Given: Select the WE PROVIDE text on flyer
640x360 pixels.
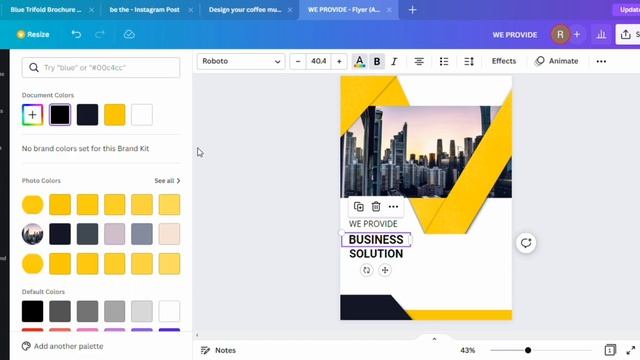Looking at the screenshot, I should click(x=373, y=224).
